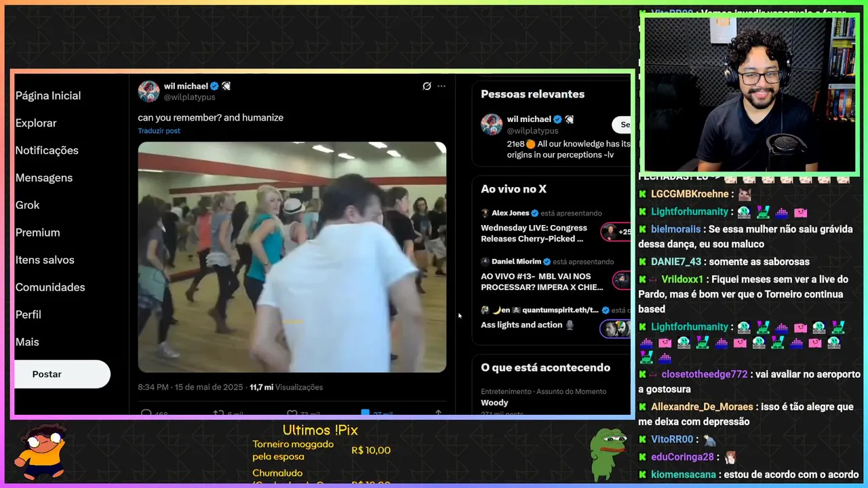Click the streamer webcam feed

pyautogui.click(x=749, y=94)
